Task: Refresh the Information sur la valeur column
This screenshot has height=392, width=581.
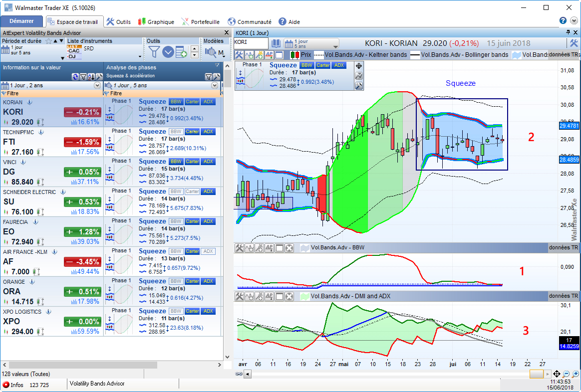Action: [75, 77]
